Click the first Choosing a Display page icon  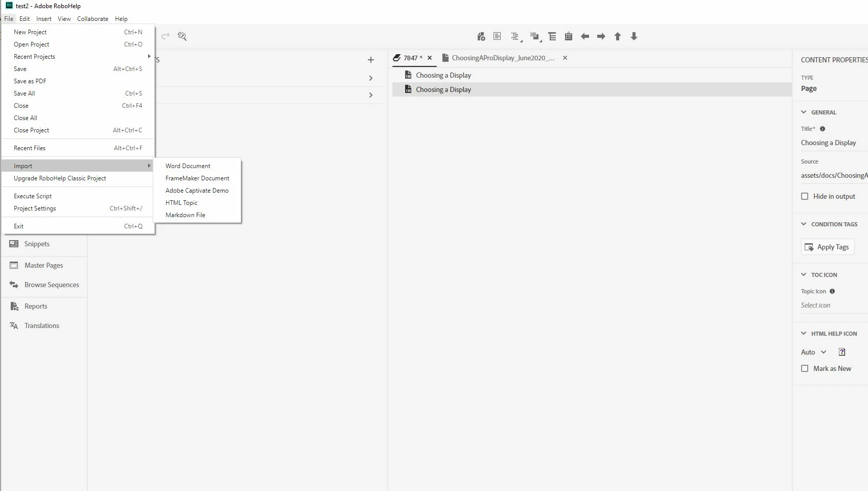point(408,75)
